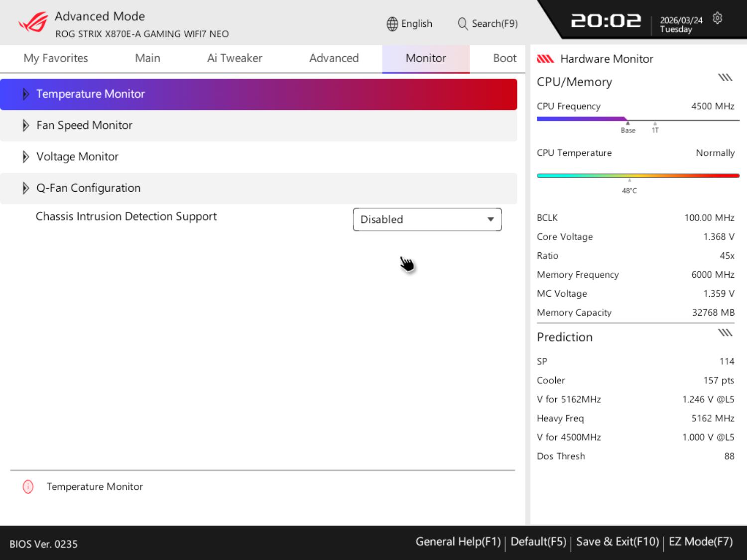Open settings gear icon near date
This screenshot has width=747, height=560.
(717, 18)
